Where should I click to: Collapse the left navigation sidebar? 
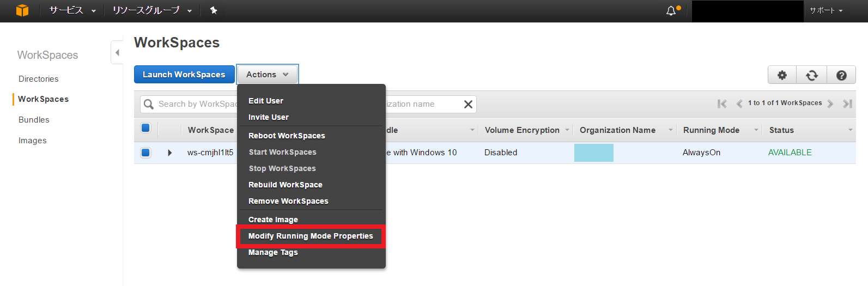coord(117,53)
